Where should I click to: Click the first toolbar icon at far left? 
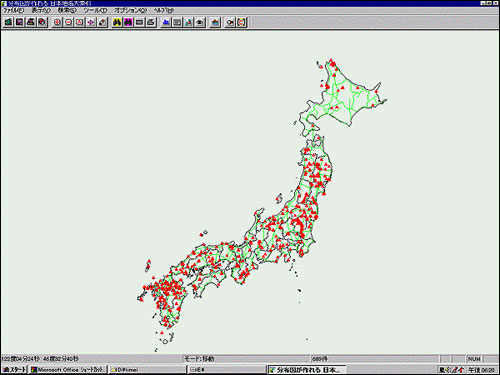tap(8, 22)
